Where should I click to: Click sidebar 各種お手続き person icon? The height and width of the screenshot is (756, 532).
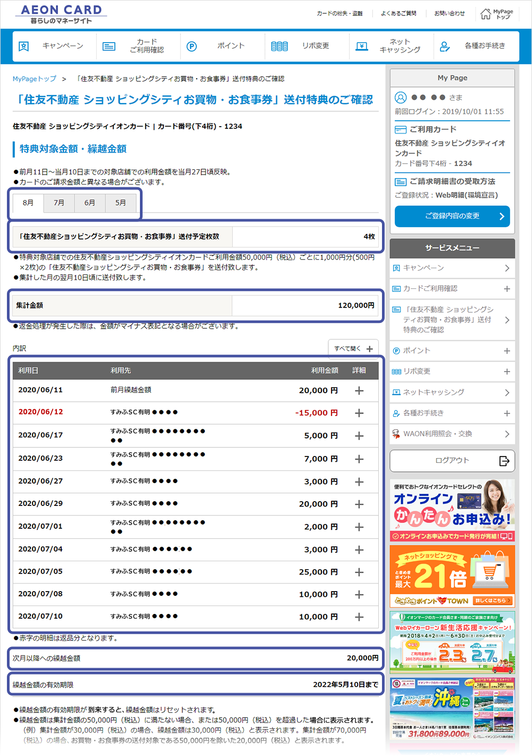click(396, 413)
